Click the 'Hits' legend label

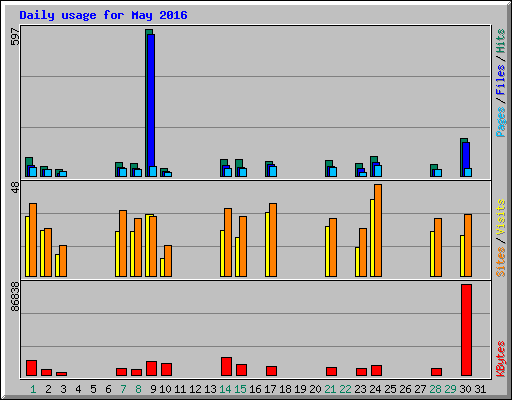pyautogui.click(x=501, y=41)
